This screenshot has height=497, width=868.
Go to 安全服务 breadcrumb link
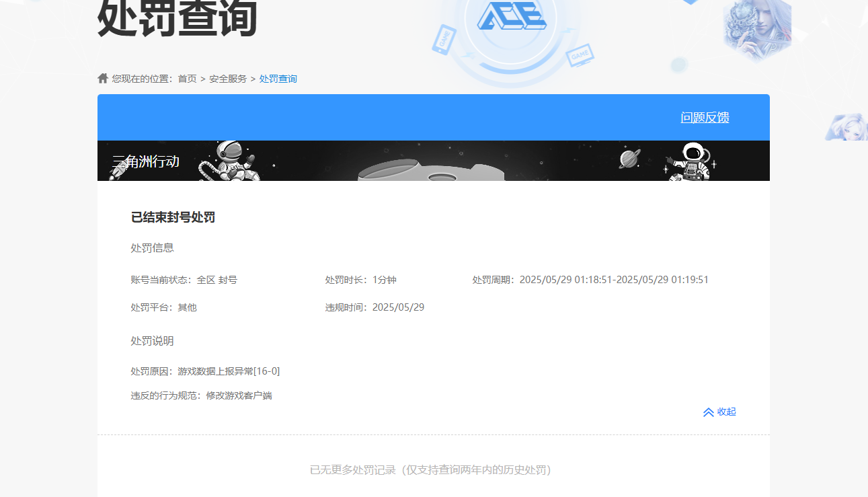coord(228,79)
